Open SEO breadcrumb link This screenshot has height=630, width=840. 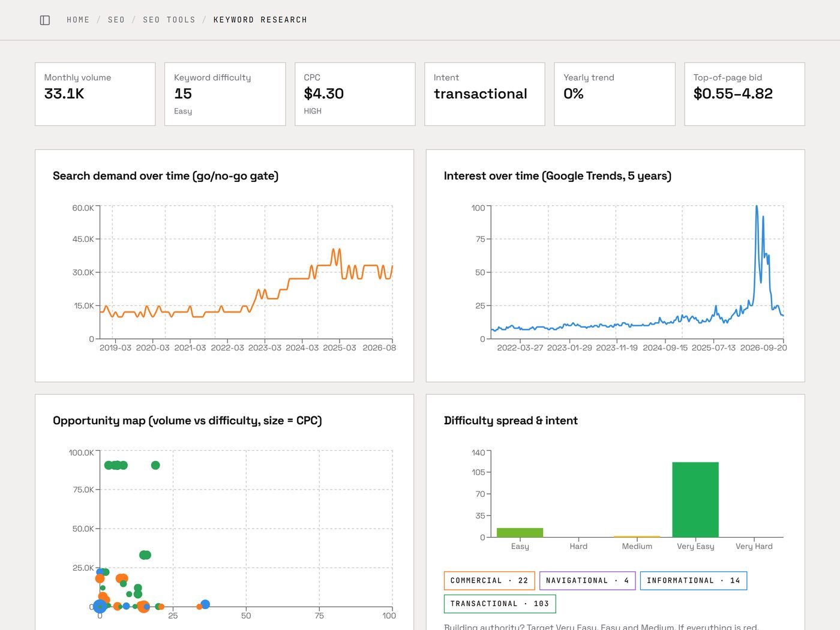click(116, 20)
